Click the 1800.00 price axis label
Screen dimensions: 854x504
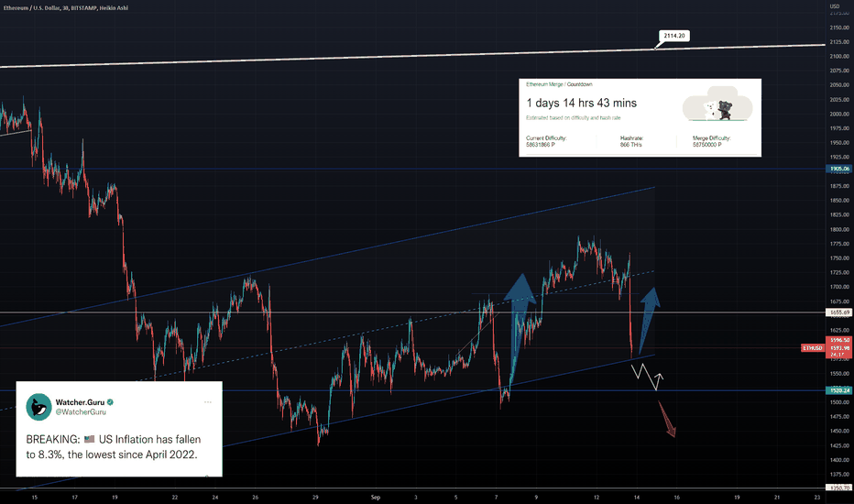(x=839, y=229)
